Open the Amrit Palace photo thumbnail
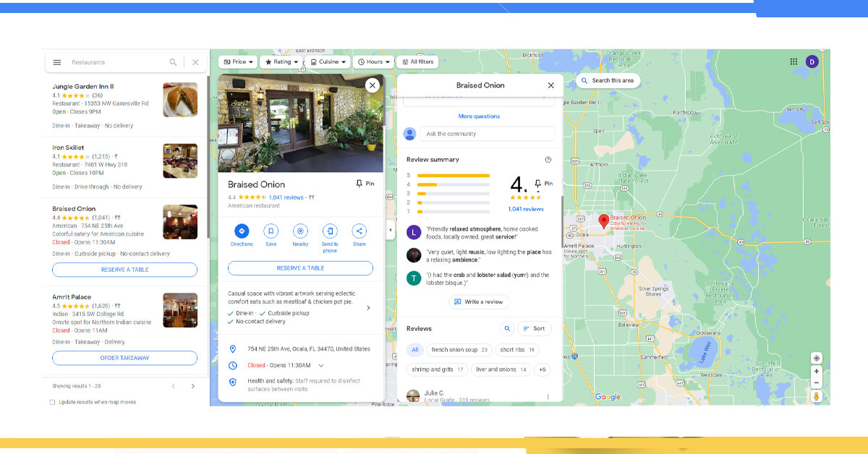Screen dimensions: 868x454 pos(180,310)
